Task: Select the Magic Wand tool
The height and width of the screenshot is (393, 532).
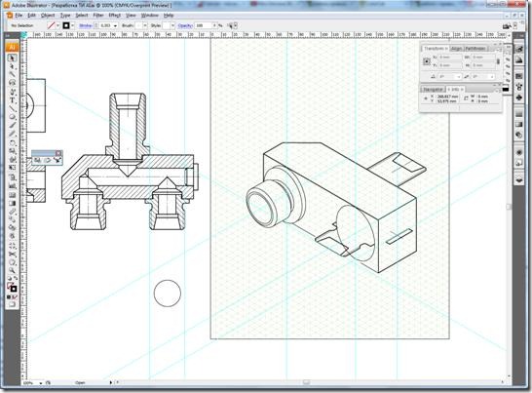Action: click(13, 75)
